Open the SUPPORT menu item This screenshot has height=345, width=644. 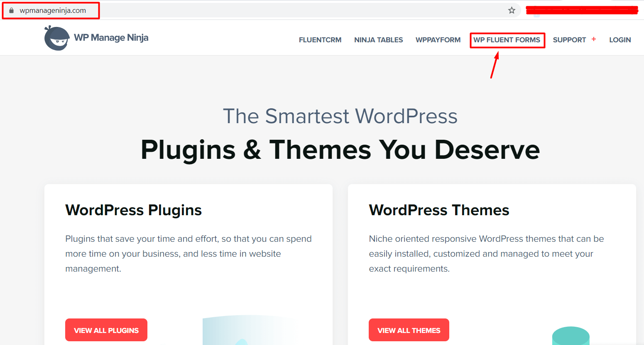tap(569, 40)
